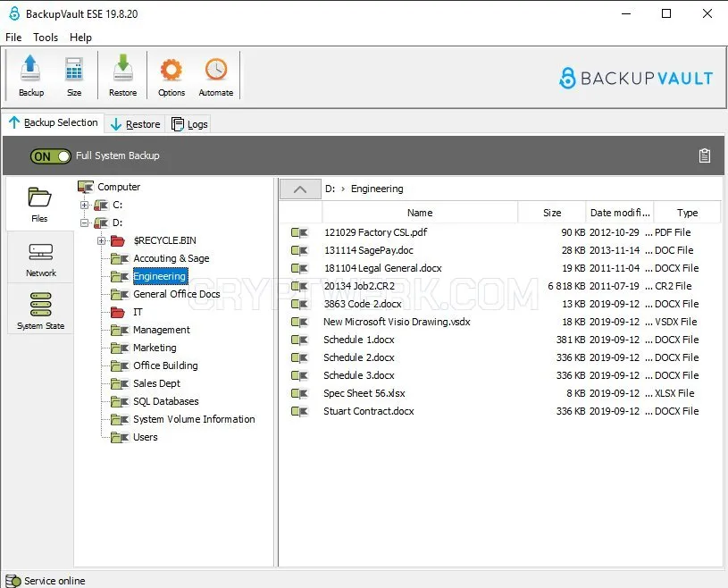Click the Engineering breadcrumb segment
Image resolution: width=728 pixels, height=588 pixels.
coord(377,189)
